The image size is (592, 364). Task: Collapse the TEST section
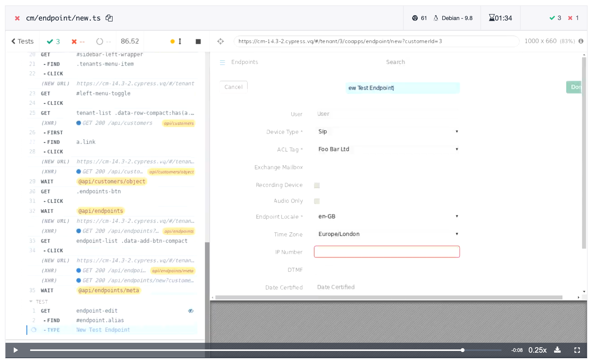(x=31, y=302)
